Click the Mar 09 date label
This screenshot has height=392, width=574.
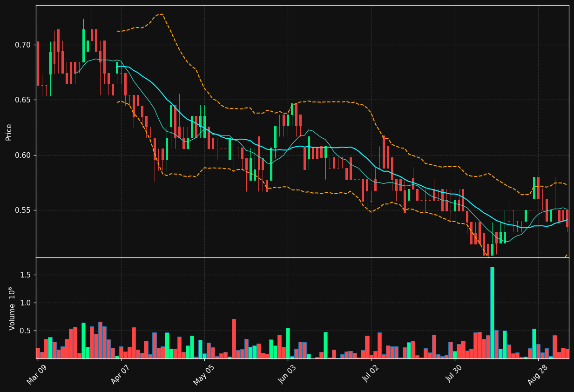coord(36,374)
